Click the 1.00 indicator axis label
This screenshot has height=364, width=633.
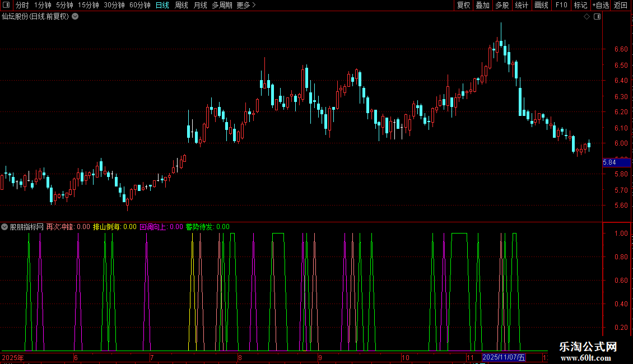tap(621, 234)
